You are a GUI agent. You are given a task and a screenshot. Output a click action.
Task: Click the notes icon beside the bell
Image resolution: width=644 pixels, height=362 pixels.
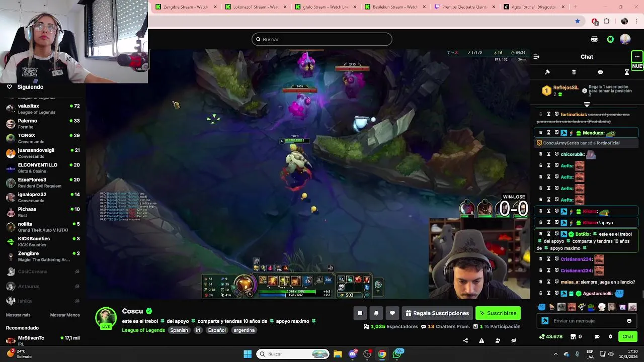(x=360, y=313)
